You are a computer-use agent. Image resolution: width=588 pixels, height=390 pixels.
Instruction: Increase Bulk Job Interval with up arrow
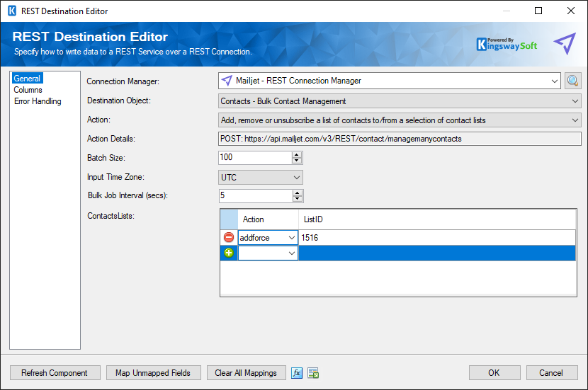[x=298, y=193]
